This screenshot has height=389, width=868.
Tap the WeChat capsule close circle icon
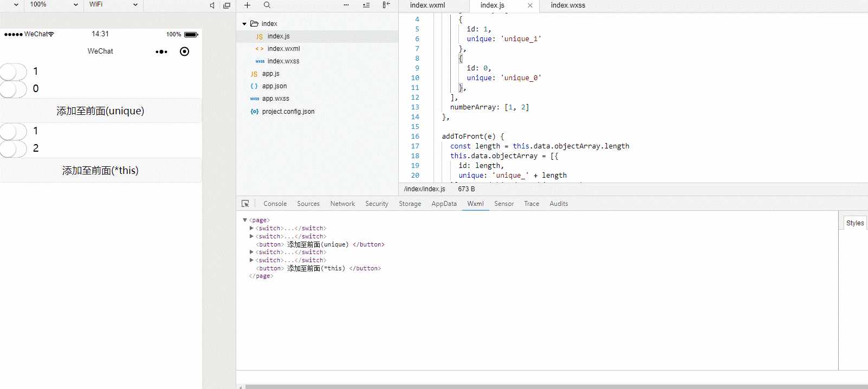[x=184, y=51]
